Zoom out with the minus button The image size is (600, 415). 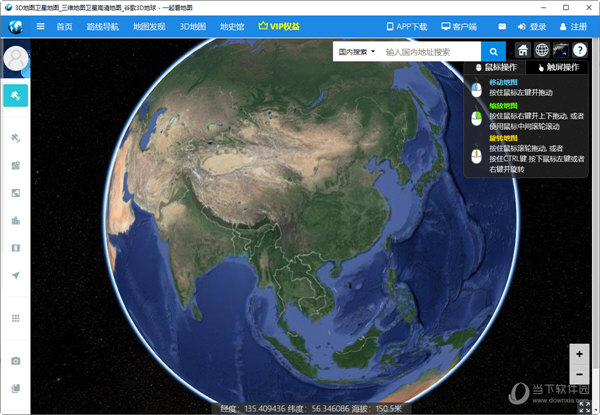(579, 374)
